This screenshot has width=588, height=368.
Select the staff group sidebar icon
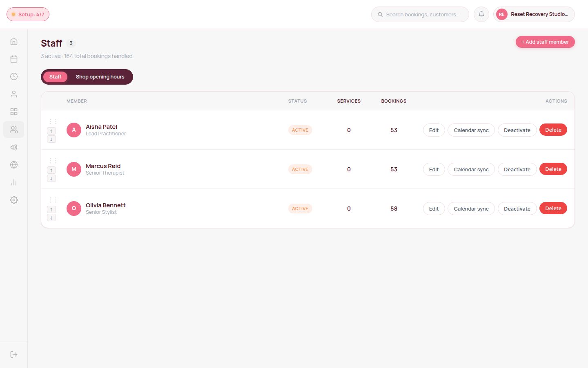tap(14, 130)
